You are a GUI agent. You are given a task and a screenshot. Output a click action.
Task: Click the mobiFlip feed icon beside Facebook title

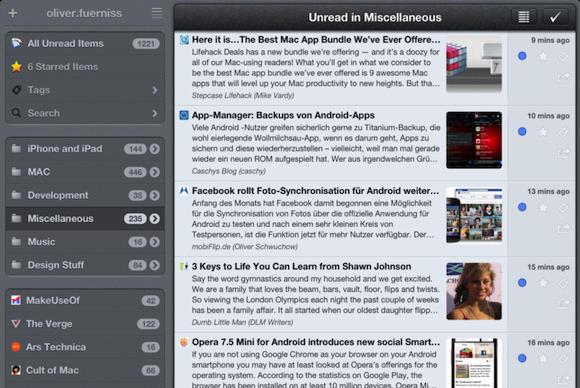click(x=184, y=191)
